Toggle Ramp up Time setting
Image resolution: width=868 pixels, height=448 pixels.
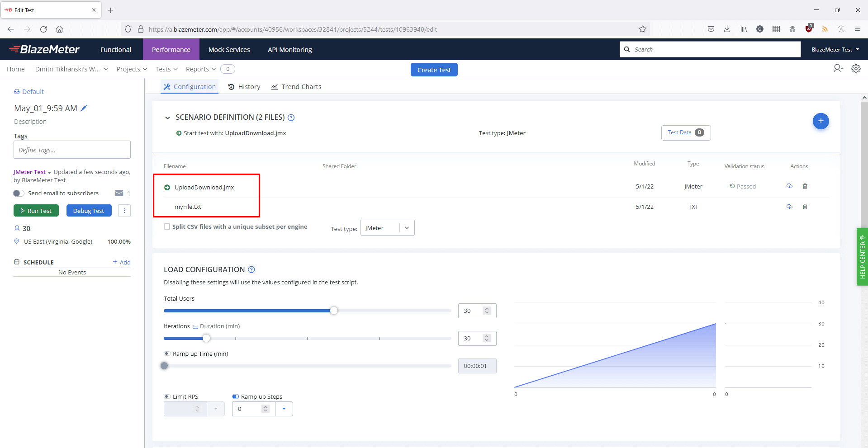[x=167, y=354]
